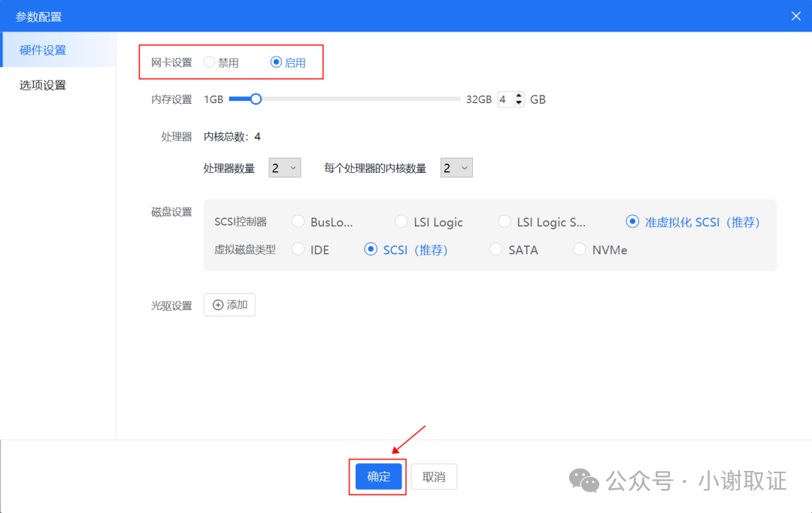
Task: Select IDE as virtual disk type
Action: tap(298, 249)
